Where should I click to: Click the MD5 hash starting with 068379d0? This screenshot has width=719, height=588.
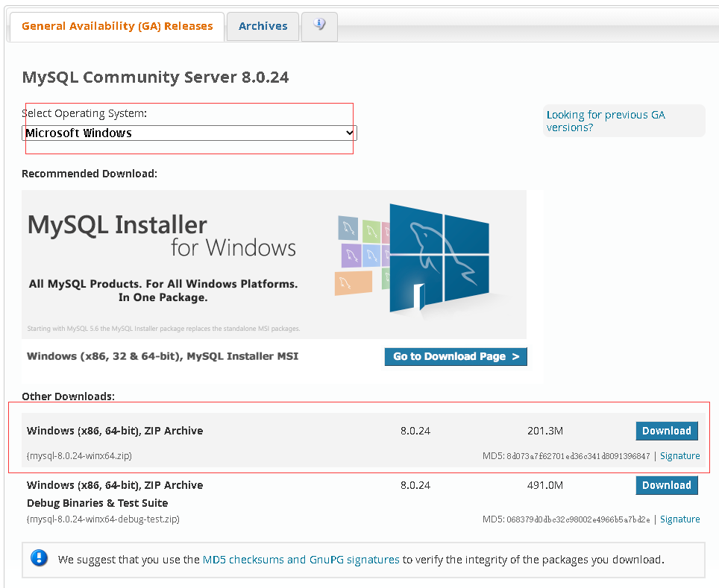pyautogui.click(x=578, y=519)
